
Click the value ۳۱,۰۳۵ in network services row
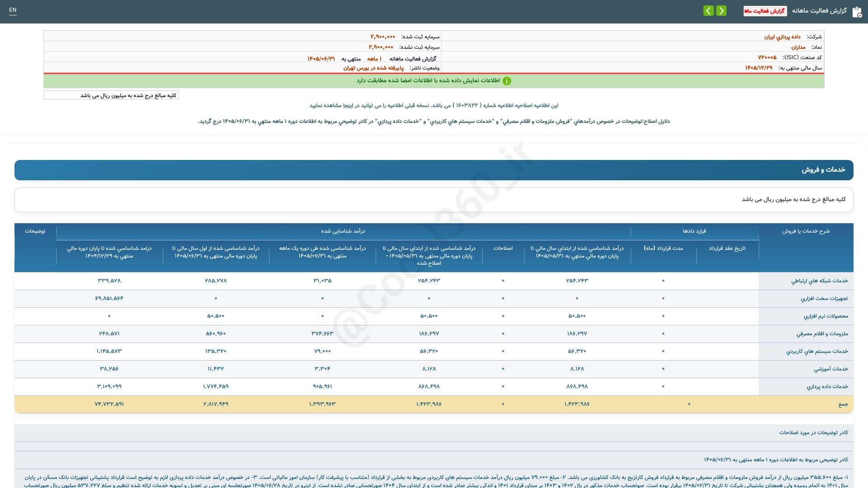tap(322, 281)
